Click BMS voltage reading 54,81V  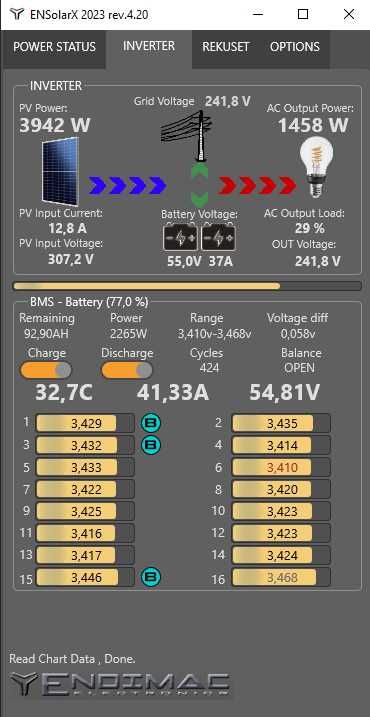pos(284,393)
